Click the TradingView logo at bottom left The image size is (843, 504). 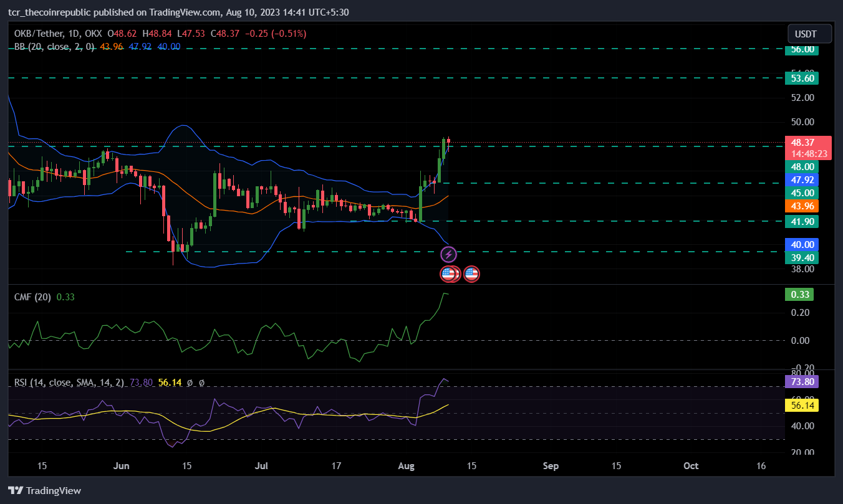(x=44, y=490)
